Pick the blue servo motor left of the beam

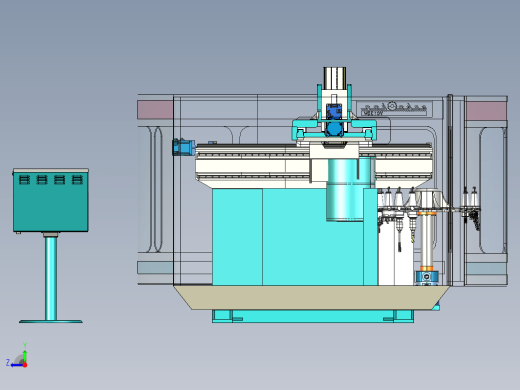click(x=184, y=147)
